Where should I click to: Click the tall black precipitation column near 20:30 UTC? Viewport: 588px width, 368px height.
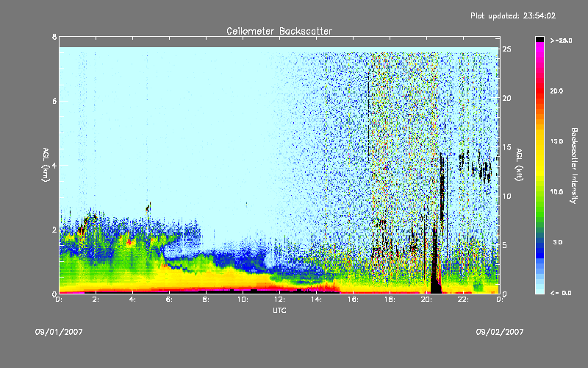click(x=435, y=259)
